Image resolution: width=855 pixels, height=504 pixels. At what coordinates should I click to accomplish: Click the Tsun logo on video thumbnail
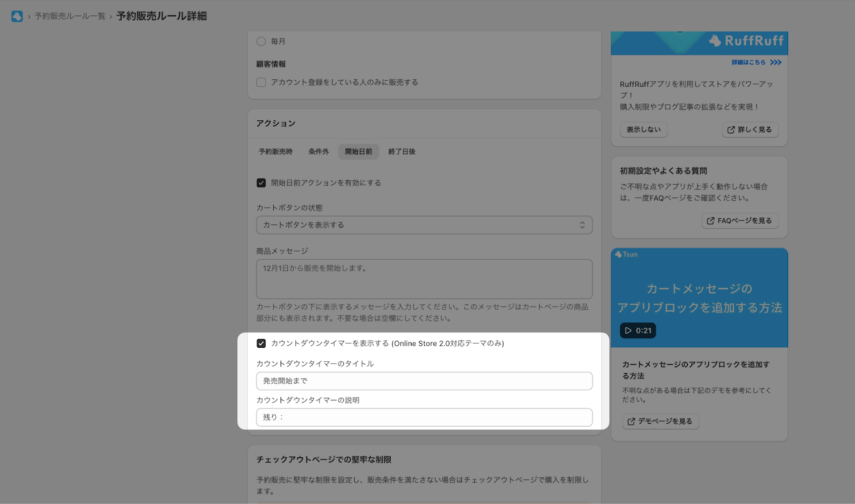tap(627, 254)
